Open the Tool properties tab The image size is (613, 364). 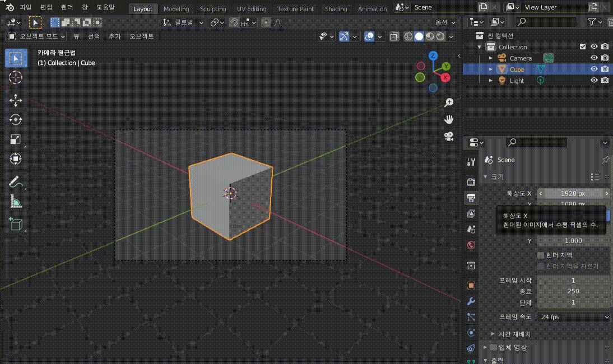click(x=471, y=162)
